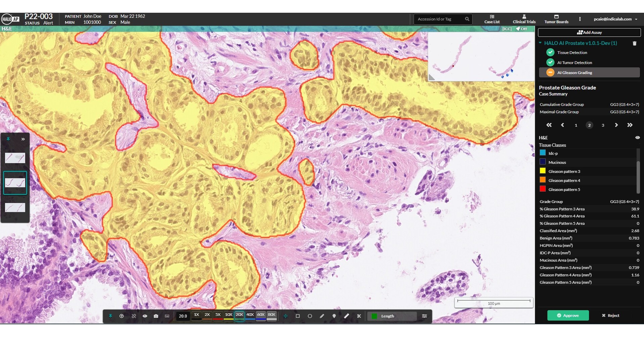Image resolution: width=644 pixels, height=337 pixels.
Task: Pick the pen annotation tool
Action: [x=321, y=316]
